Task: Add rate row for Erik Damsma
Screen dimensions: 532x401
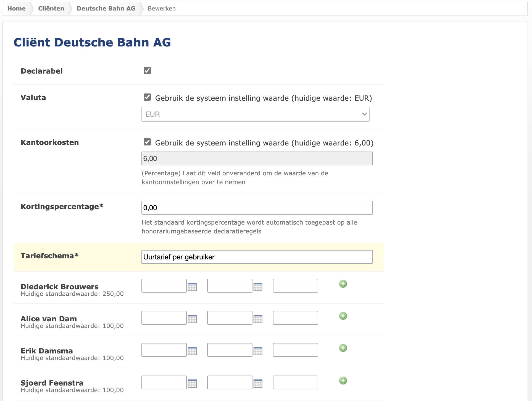Action: coord(343,348)
